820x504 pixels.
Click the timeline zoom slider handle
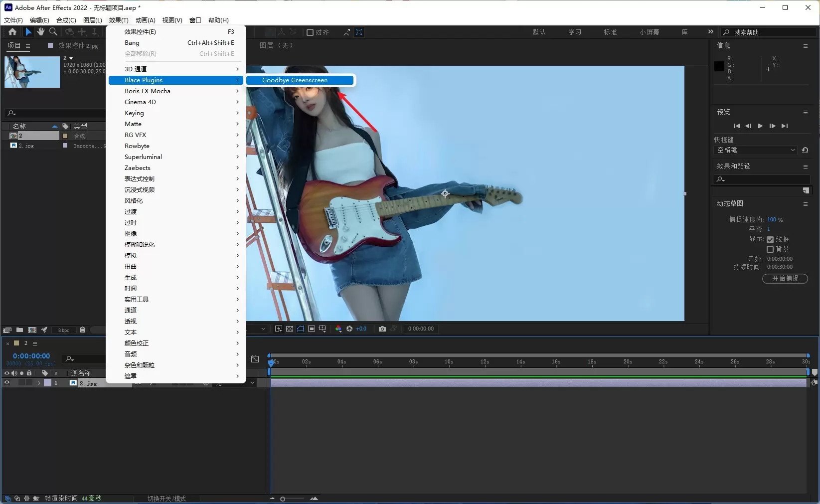[283, 499]
